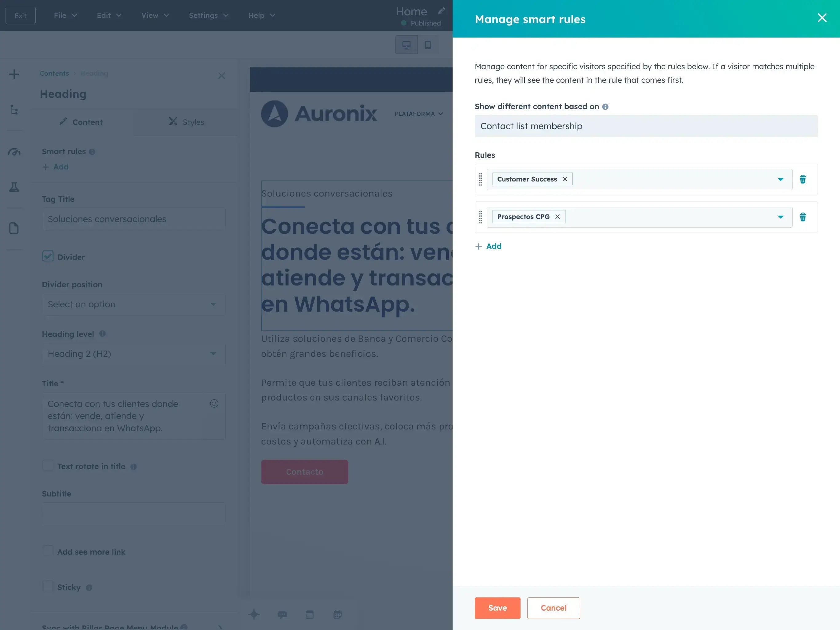
Task: Delete the Customer Success rule with its trash icon
Action: tap(803, 179)
